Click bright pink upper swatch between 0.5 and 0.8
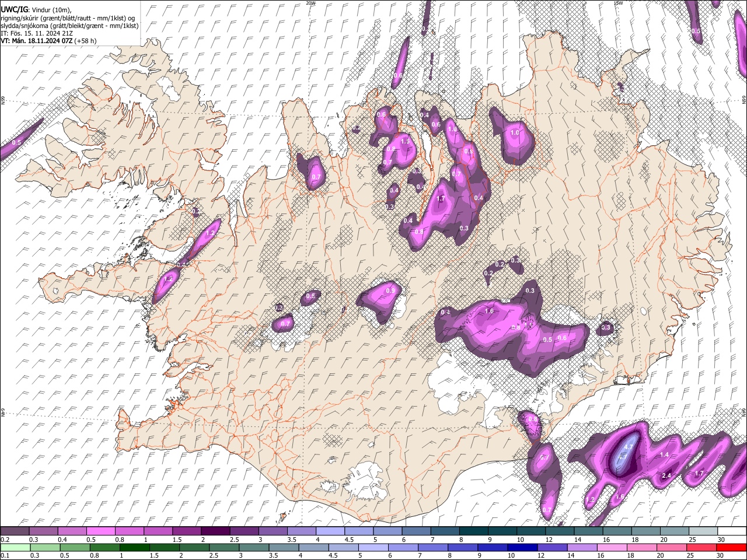 (100, 531)
